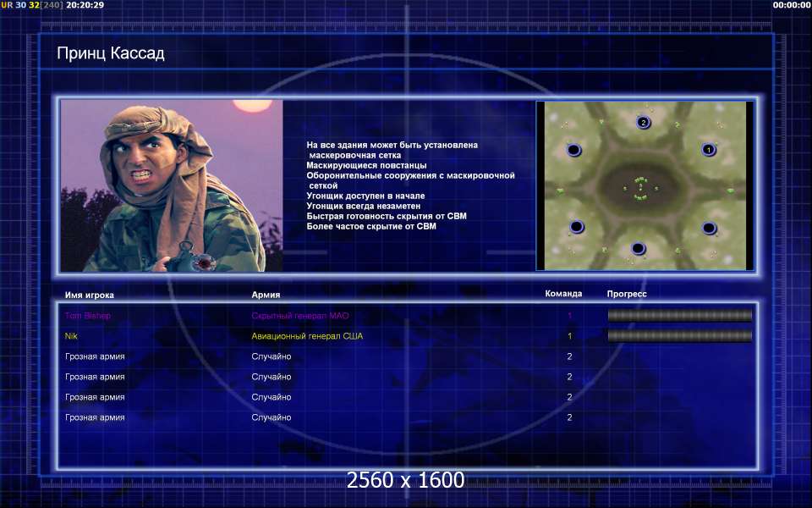
Task: Click player name 'Nik'
Action: [x=71, y=336]
